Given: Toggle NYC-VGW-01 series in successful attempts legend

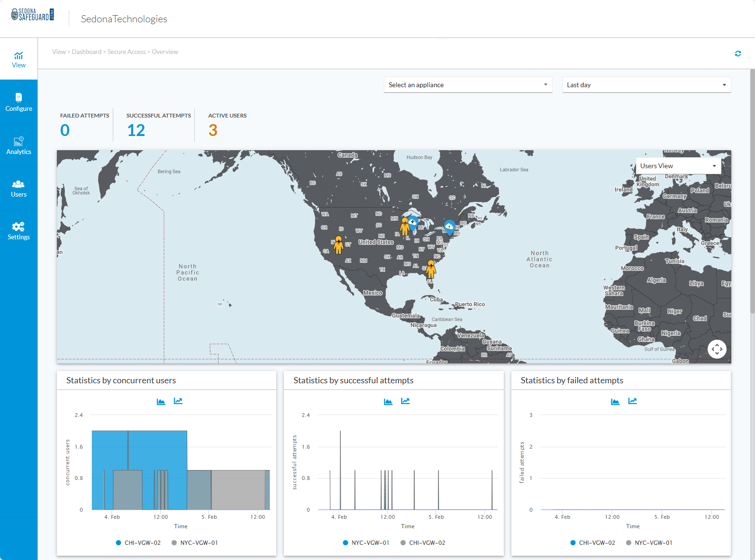Looking at the screenshot, I should 366,543.
